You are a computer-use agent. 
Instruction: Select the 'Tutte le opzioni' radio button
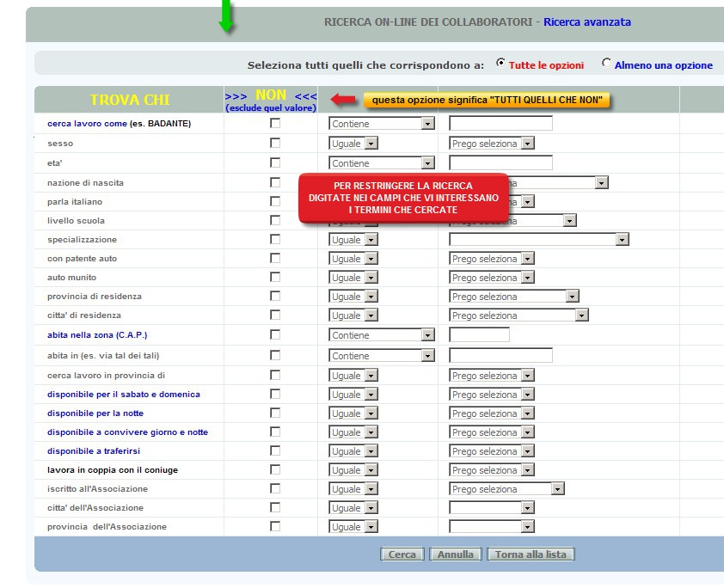500,63
